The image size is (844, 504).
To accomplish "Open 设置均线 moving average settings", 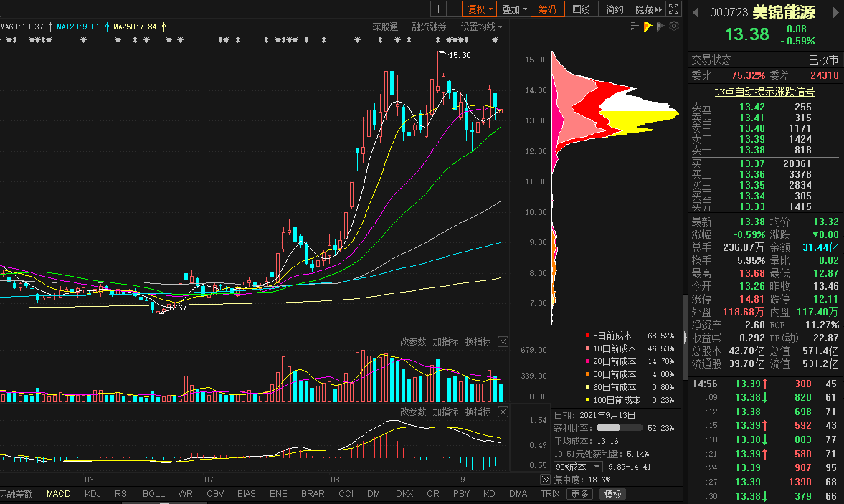I will coord(481,27).
